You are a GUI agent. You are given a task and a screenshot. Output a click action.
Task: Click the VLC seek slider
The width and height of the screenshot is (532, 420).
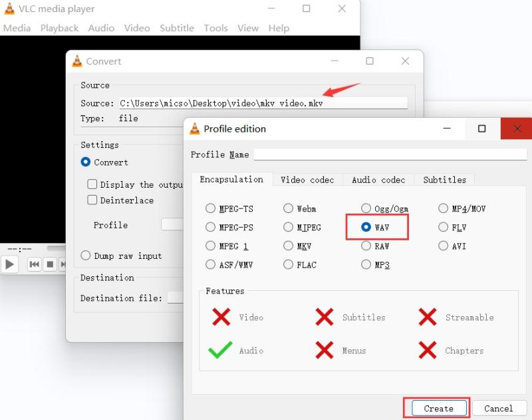tap(57, 248)
